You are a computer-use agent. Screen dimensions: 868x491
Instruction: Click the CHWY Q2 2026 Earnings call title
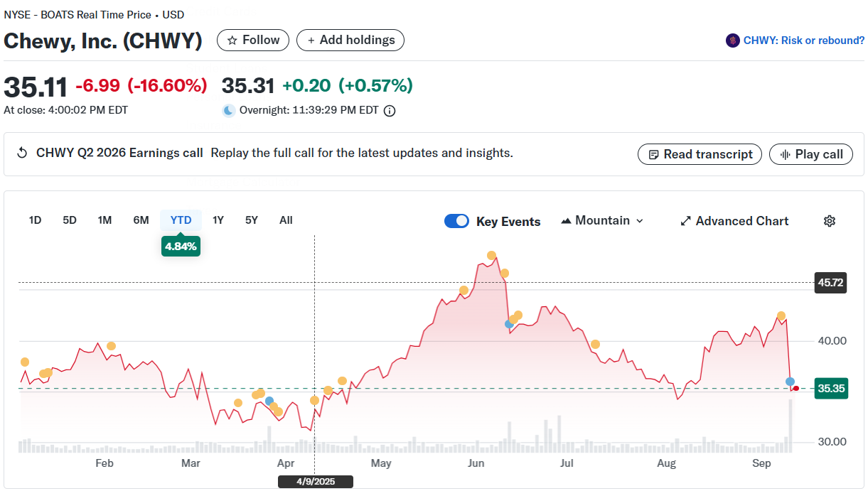tap(119, 153)
